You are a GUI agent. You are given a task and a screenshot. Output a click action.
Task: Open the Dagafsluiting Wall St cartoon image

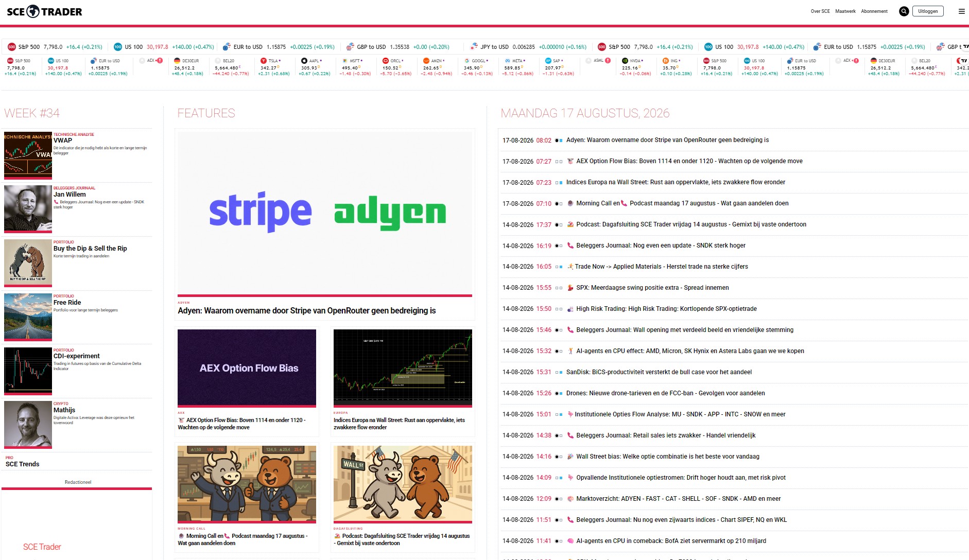(403, 484)
